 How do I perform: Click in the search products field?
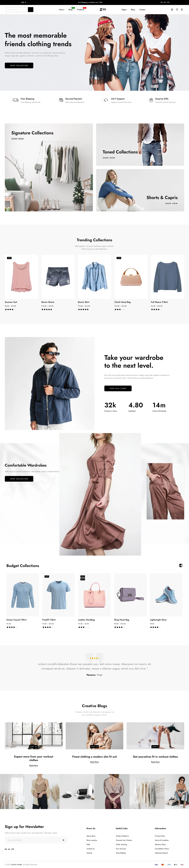(17, 9)
